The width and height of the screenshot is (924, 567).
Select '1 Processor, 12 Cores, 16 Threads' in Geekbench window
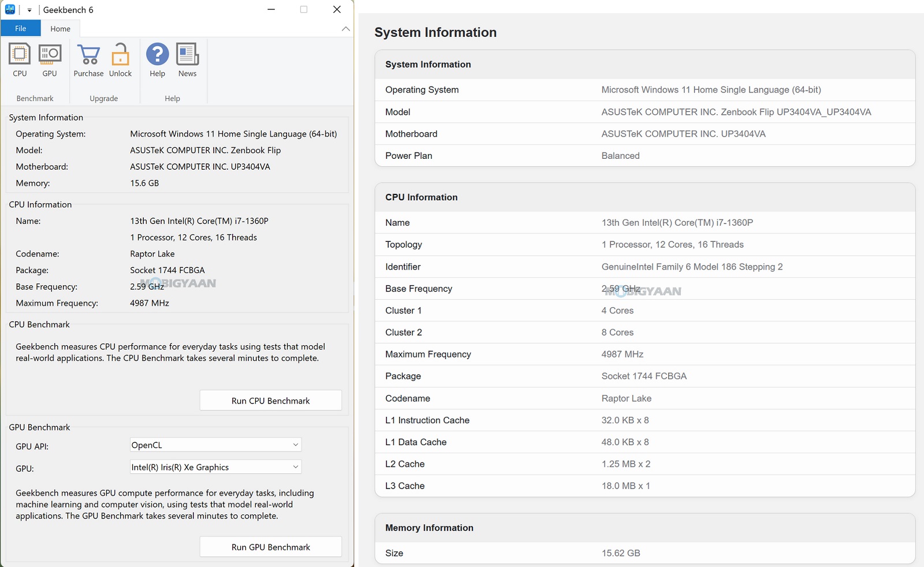193,237
